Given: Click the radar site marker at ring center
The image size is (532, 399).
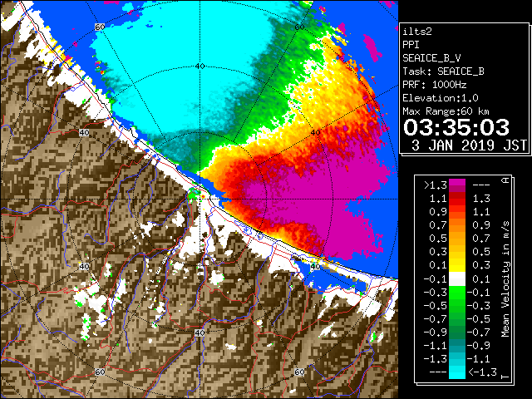Looking at the screenshot, I should coord(203,196).
